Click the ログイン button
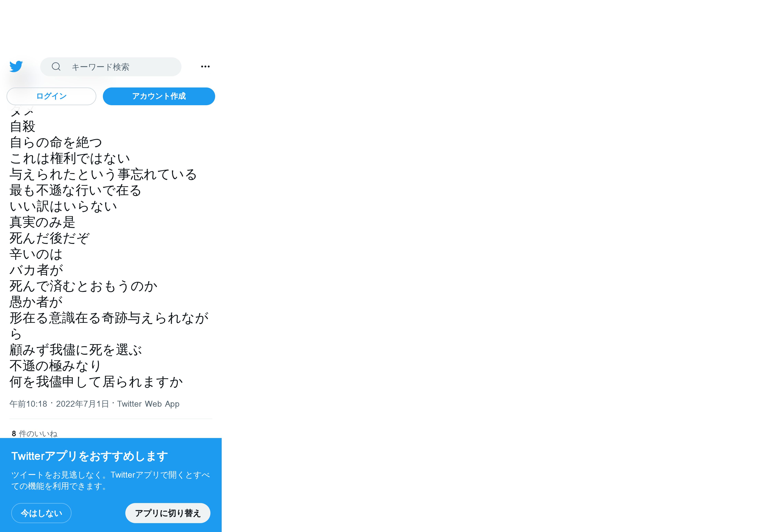This screenshot has height=532, width=759. pos(51,96)
